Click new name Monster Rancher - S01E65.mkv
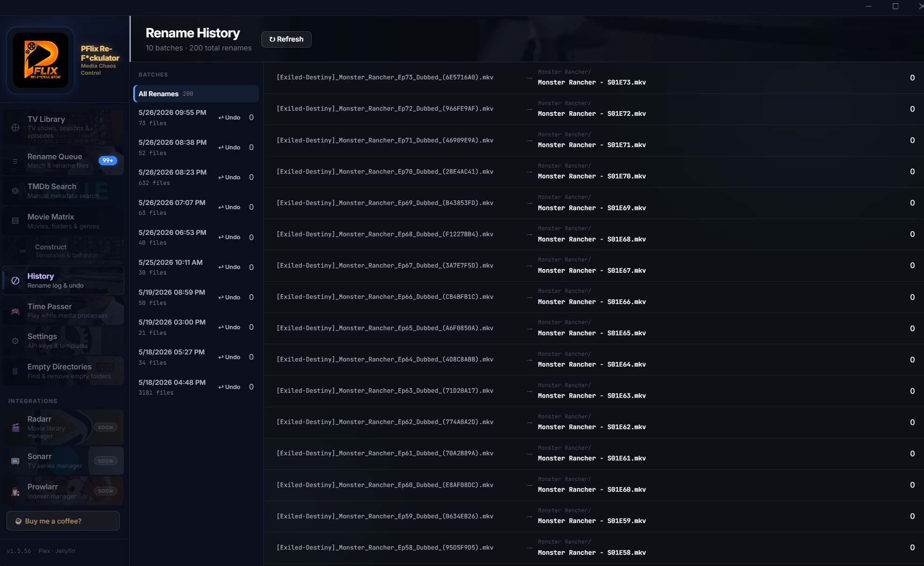 point(592,333)
